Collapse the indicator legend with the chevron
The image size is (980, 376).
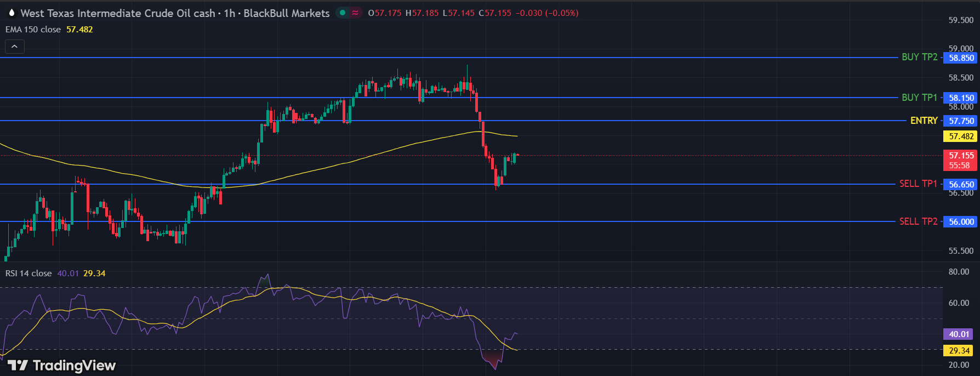click(x=14, y=47)
